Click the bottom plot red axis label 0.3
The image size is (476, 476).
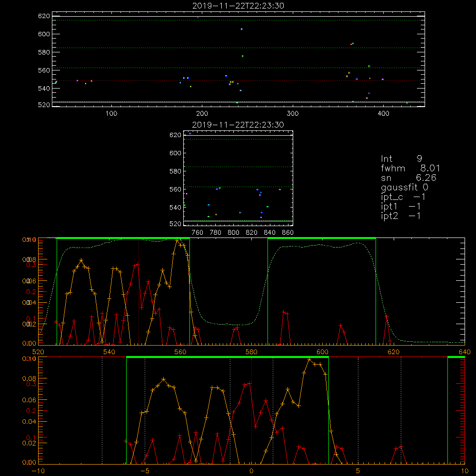coord(31,384)
